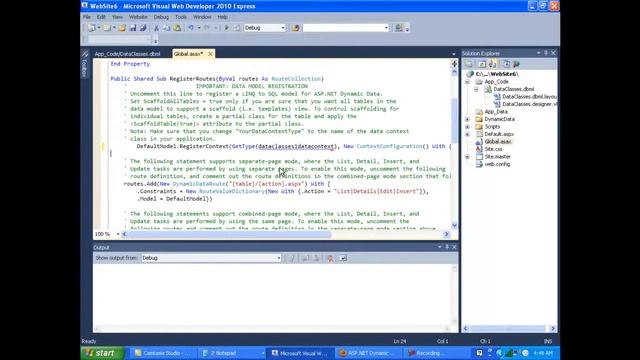The width and height of the screenshot is (640, 360).
Task: Open the Website menu
Action: (x=138, y=17)
